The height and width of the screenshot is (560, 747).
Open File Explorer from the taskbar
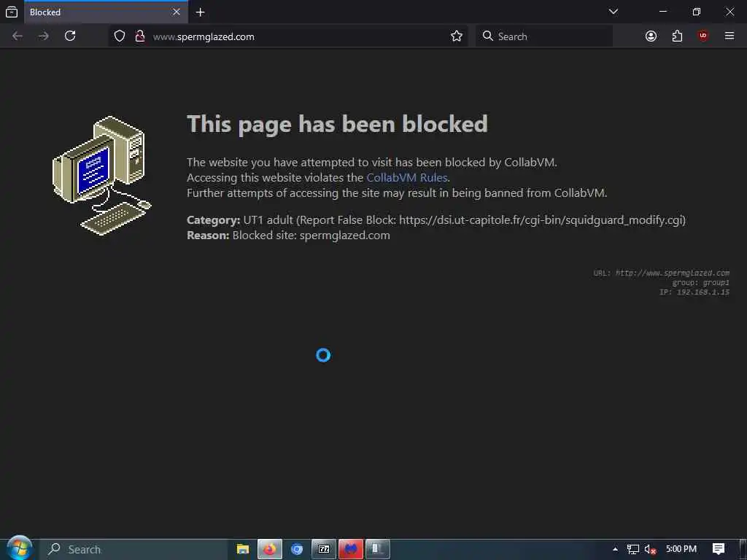click(243, 550)
